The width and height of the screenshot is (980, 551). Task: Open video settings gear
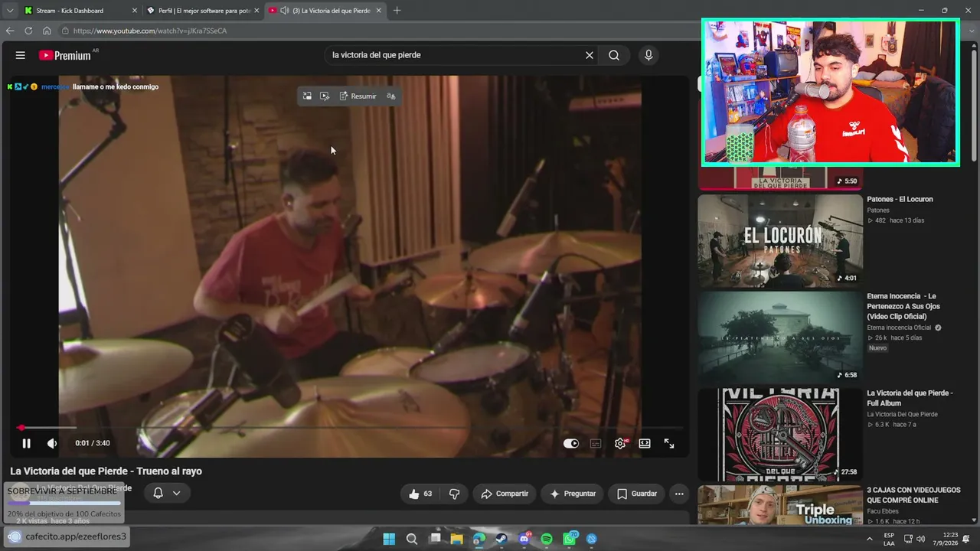(x=620, y=443)
